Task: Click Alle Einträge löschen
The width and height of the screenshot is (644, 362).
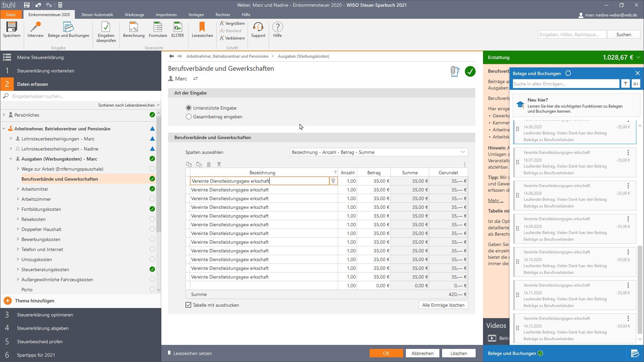Action: (x=443, y=305)
